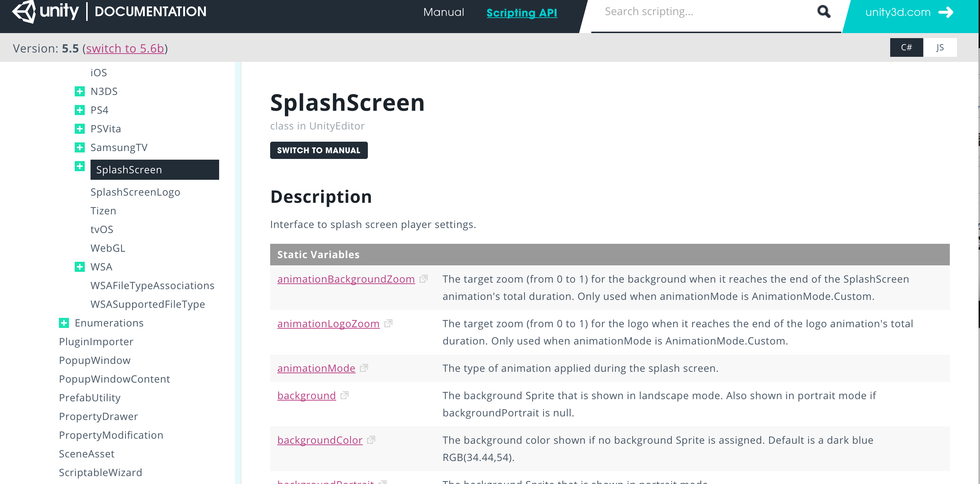Select WSA in the sidebar
This screenshot has height=484, width=980.
(x=101, y=267)
